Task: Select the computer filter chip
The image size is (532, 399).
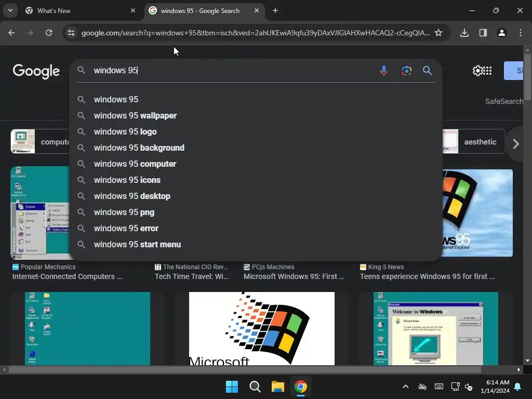Action: click(x=40, y=141)
